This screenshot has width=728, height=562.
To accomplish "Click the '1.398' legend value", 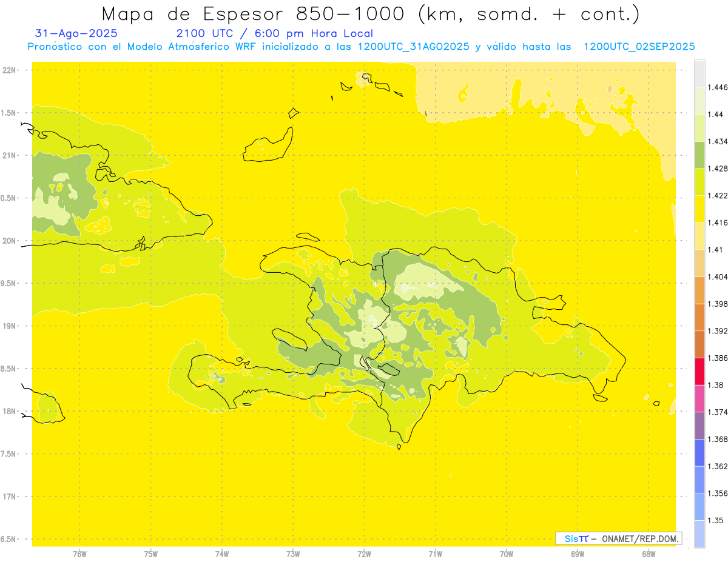I will coord(718,304).
